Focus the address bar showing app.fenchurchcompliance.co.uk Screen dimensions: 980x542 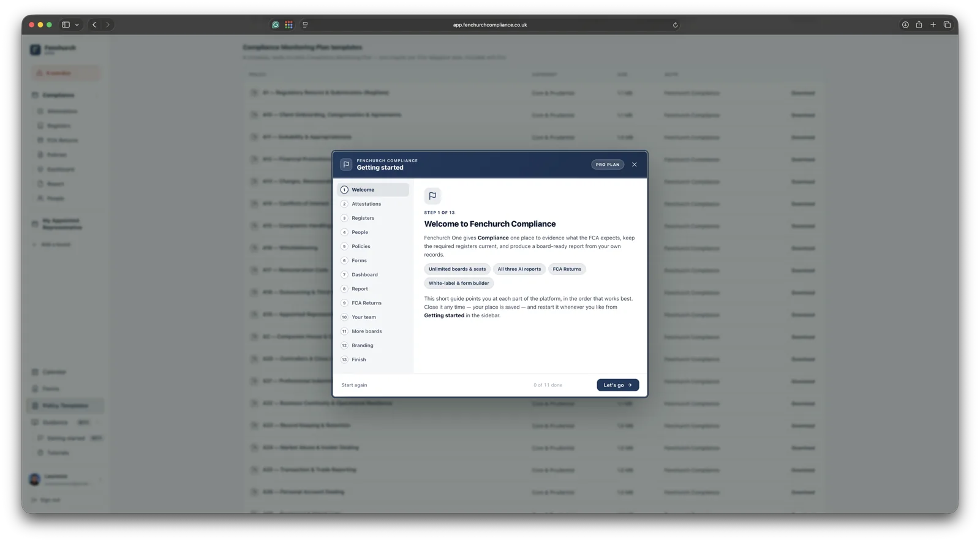(x=490, y=25)
